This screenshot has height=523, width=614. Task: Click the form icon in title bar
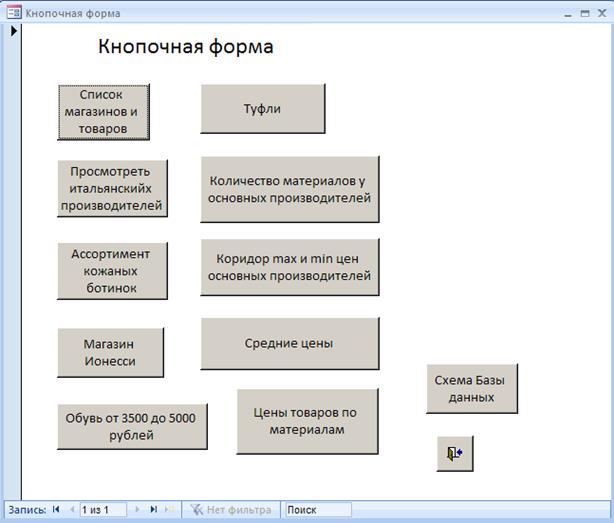(13, 13)
